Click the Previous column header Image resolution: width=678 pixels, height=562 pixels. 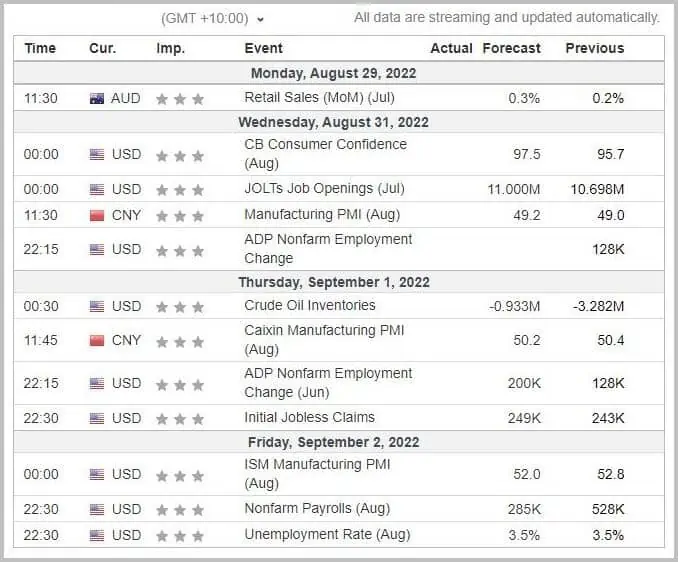pos(595,48)
